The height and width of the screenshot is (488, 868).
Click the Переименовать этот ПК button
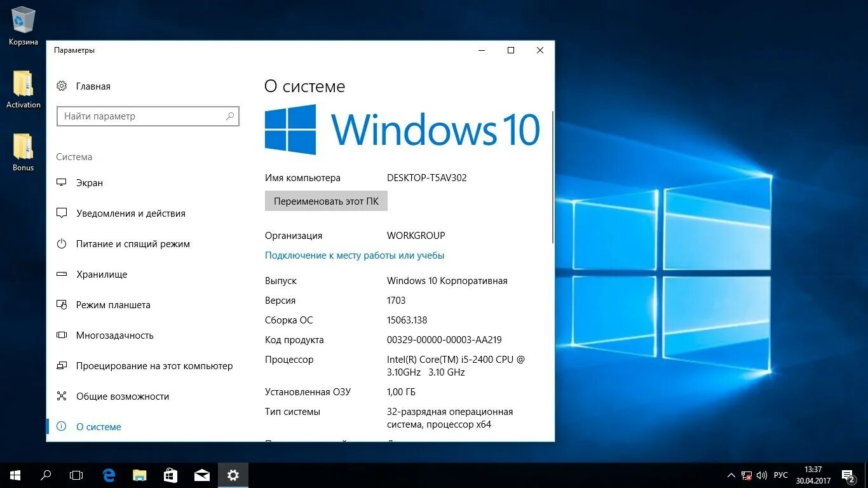(x=326, y=201)
